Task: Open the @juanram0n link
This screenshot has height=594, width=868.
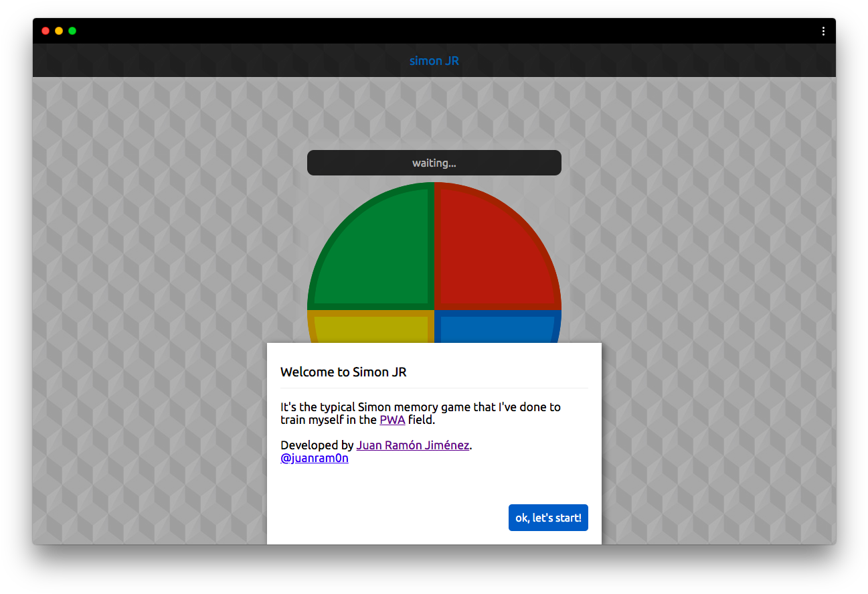Action: click(315, 458)
